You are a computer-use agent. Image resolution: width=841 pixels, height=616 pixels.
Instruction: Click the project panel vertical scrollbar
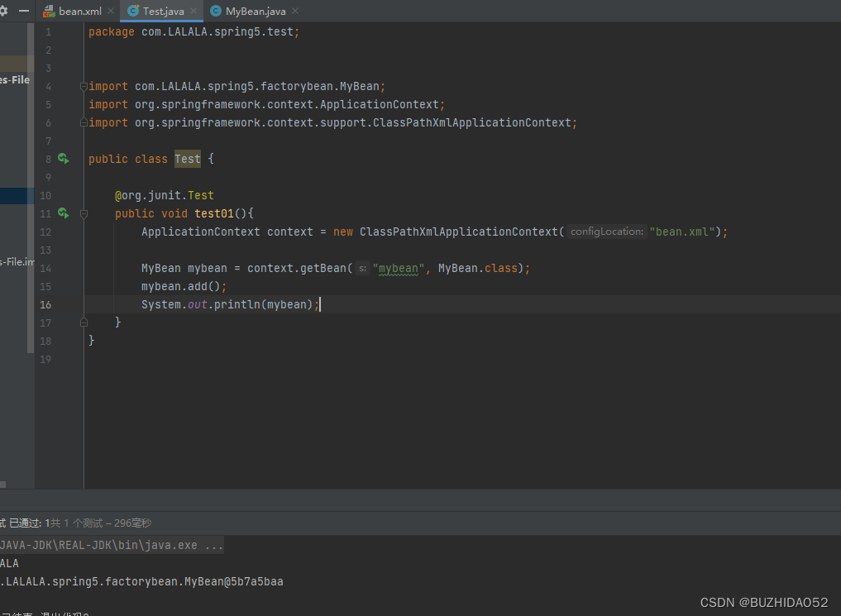31,188
